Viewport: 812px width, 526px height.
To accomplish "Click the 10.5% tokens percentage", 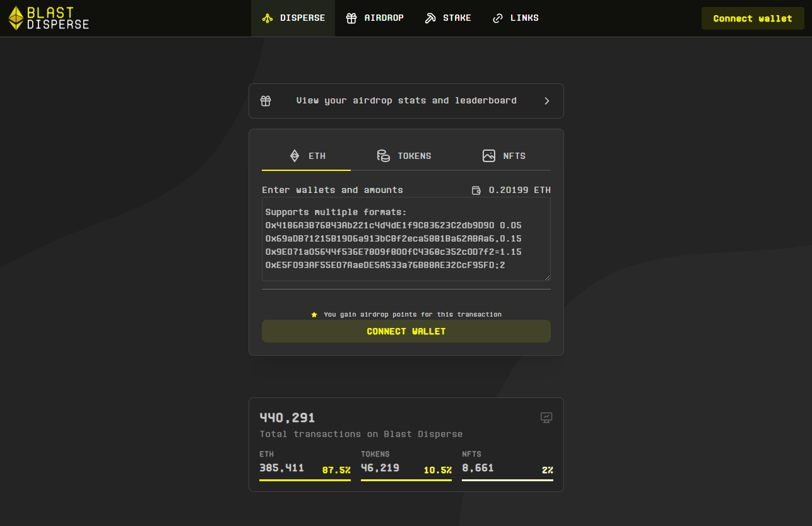I will pyautogui.click(x=437, y=470).
